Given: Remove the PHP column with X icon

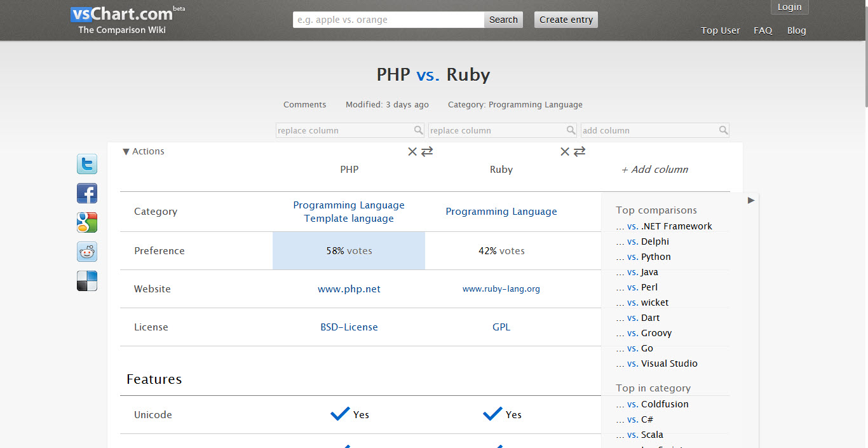Looking at the screenshot, I should (412, 152).
